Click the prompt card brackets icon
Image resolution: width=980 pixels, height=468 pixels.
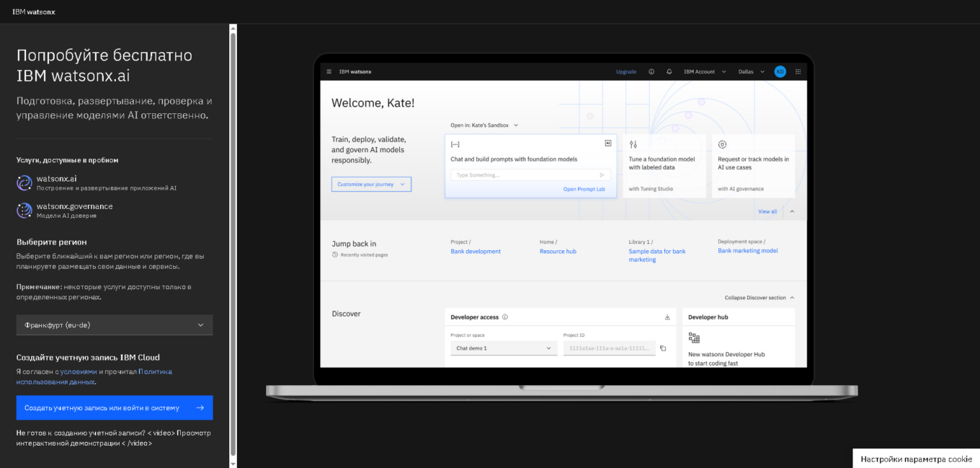(455, 144)
